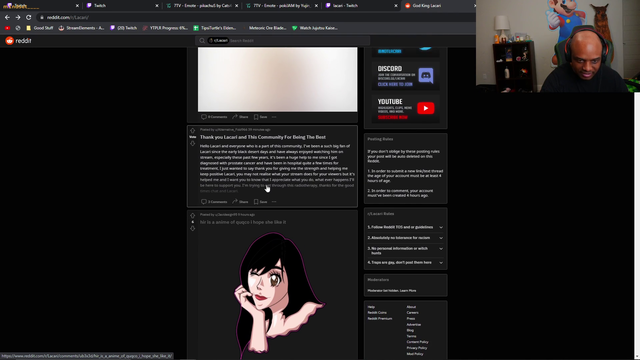Screen dimensions: 640x360
Task: Open the Reddit Premium footer link
Action: (380, 318)
